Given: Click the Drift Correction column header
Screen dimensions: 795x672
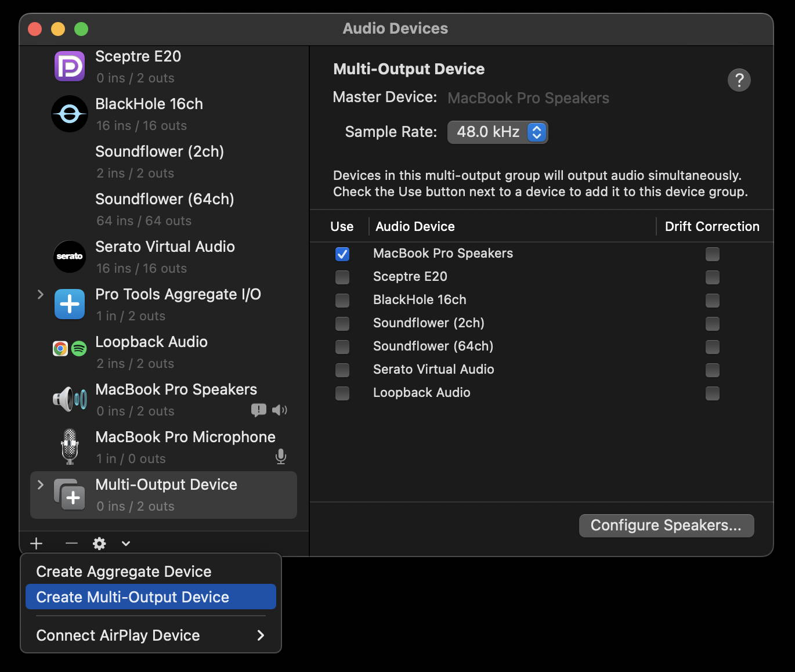Looking at the screenshot, I should pos(712,226).
